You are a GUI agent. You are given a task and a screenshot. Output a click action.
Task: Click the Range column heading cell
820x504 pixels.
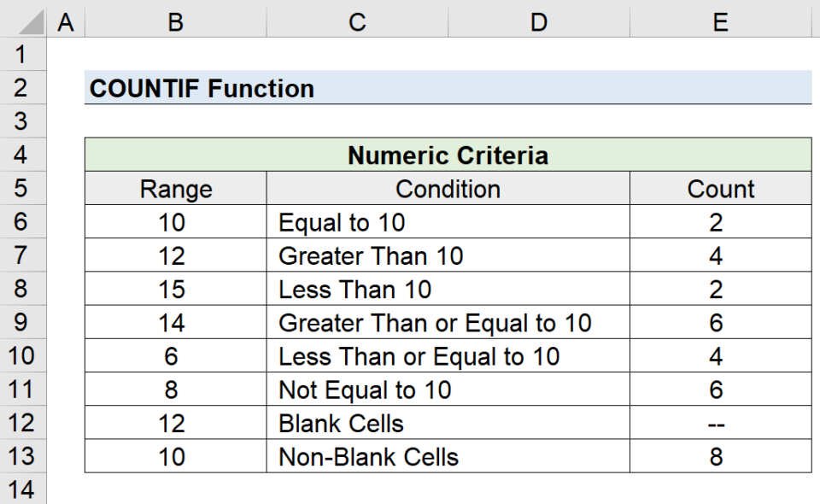tap(175, 189)
